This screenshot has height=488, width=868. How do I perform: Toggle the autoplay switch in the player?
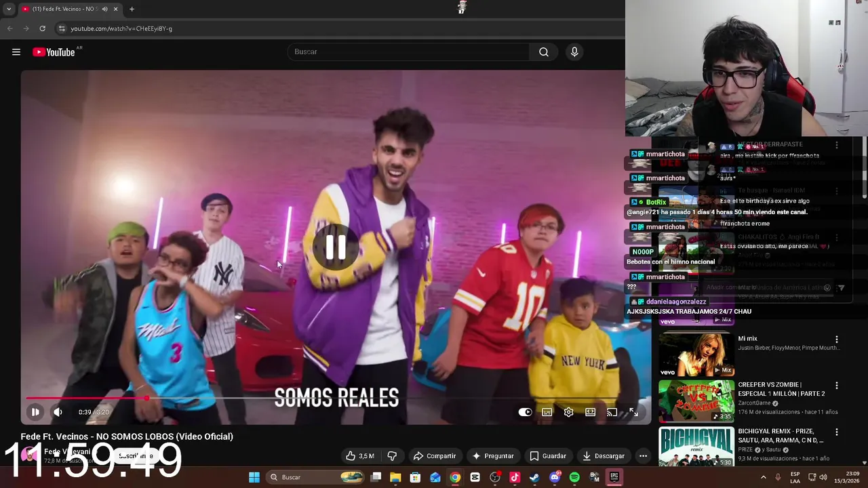tap(525, 412)
